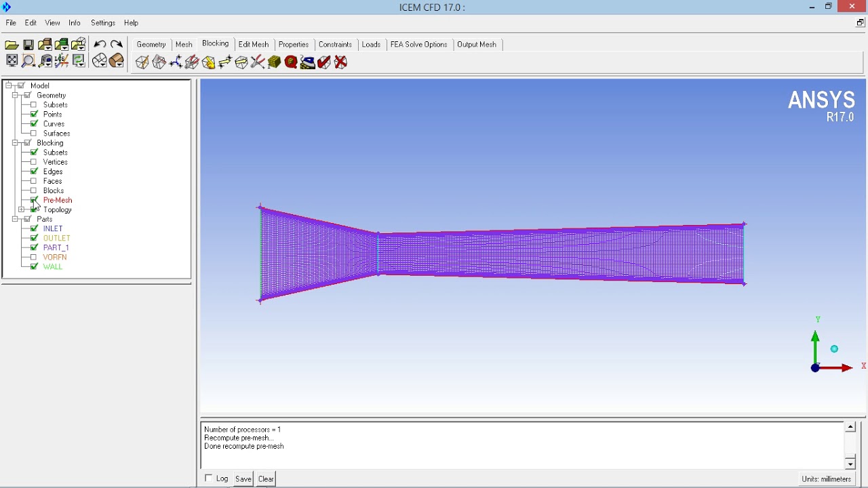
Task: Check Blocks red checkmark icon
Action: tap(324, 62)
